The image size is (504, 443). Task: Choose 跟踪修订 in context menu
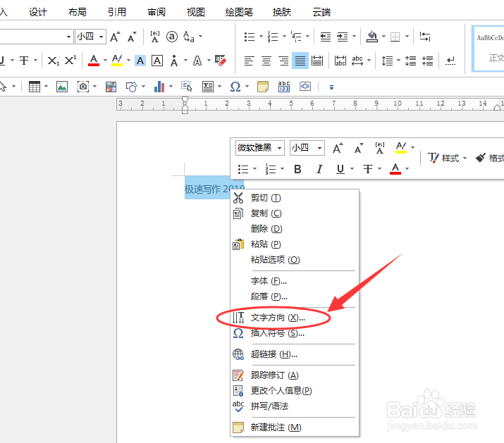(x=295, y=375)
